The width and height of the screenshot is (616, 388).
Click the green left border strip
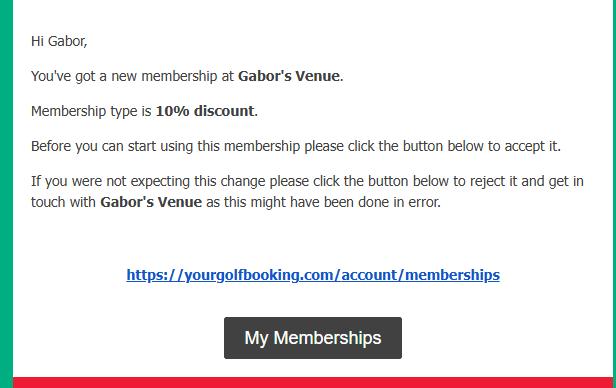pos(6,194)
